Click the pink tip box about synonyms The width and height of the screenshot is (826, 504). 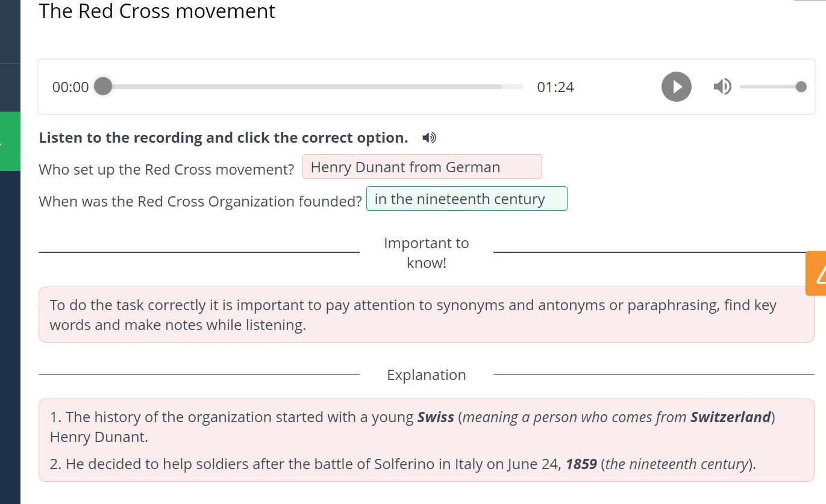pos(426,314)
